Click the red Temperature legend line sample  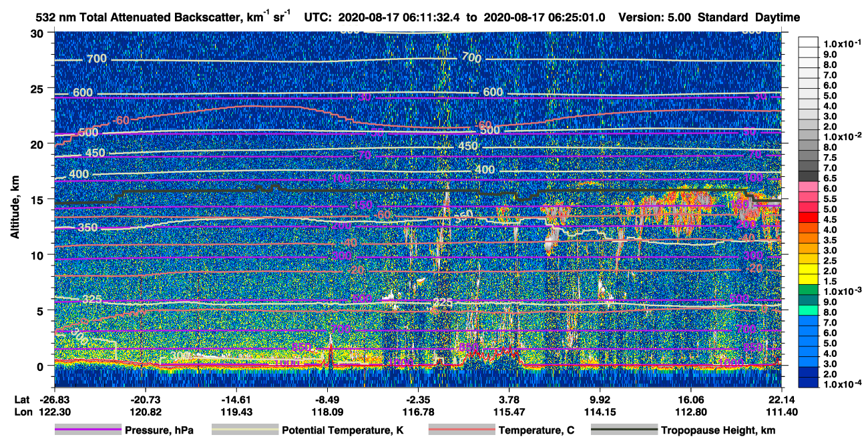(462, 430)
